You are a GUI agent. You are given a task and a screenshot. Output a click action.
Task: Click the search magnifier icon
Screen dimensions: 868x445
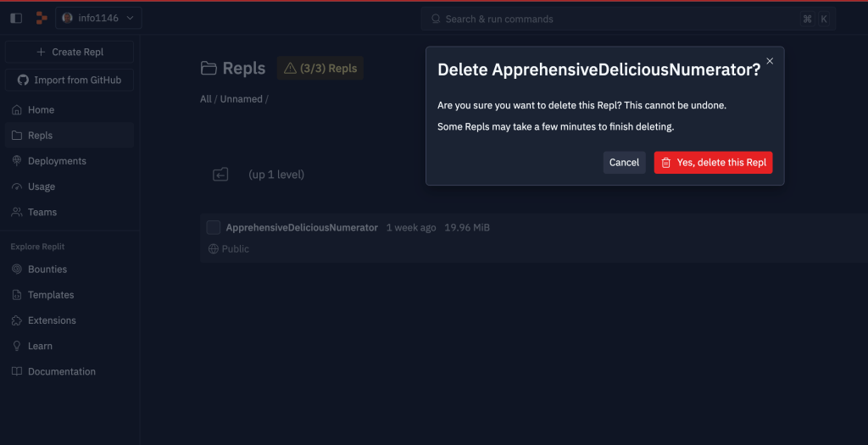point(436,19)
